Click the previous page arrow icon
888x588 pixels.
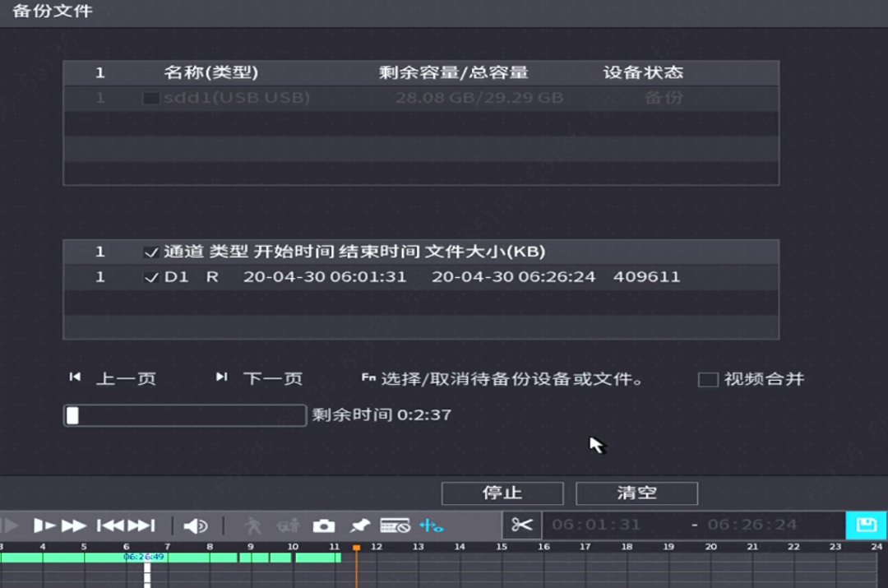pos(75,377)
